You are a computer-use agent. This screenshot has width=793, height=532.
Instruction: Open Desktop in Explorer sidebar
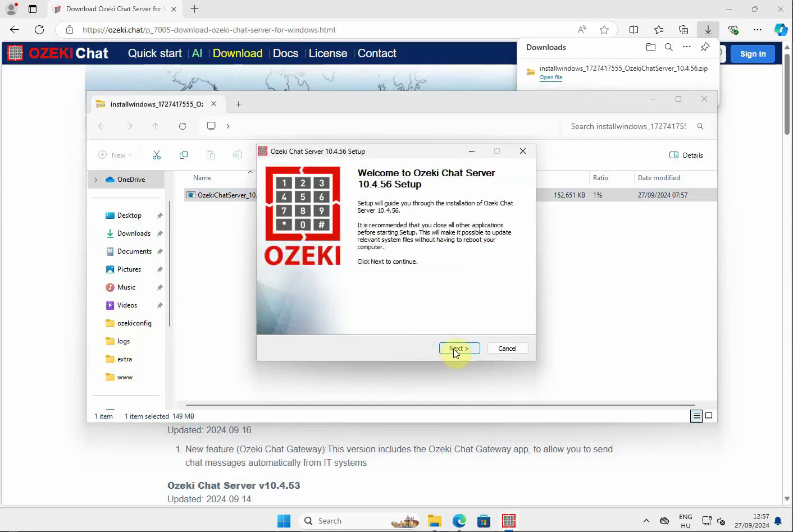(129, 215)
